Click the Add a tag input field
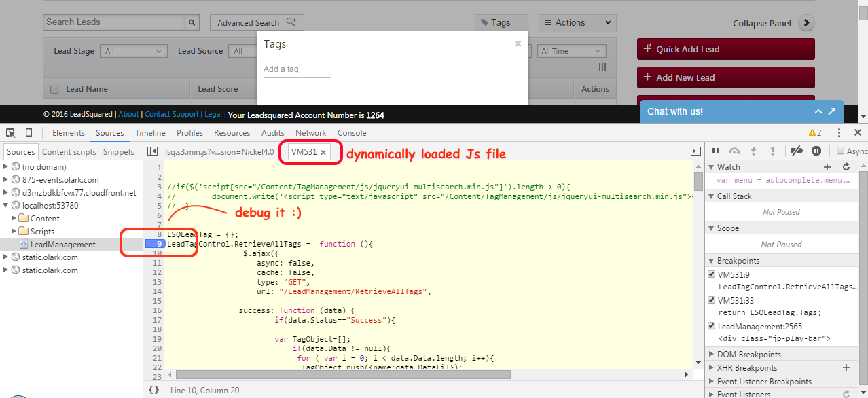Image resolution: width=868 pixels, height=398 pixels. pyautogui.click(x=297, y=69)
